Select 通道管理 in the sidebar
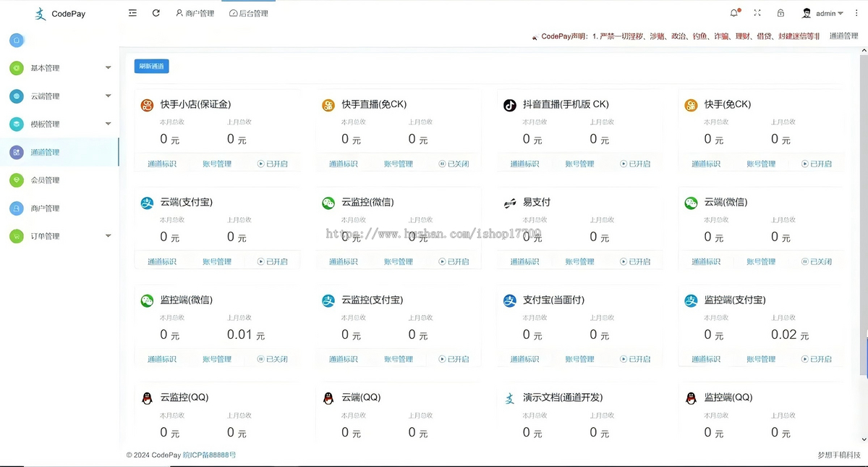868x467 pixels. pyautogui.click(x=59, y=152)
